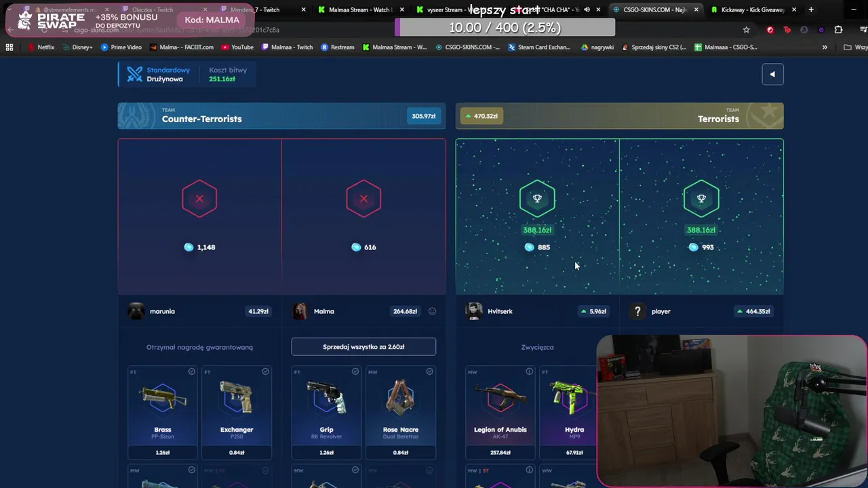Select the Brass PP-Bizon skin image
868x488 pixels.
click(163, 398)
